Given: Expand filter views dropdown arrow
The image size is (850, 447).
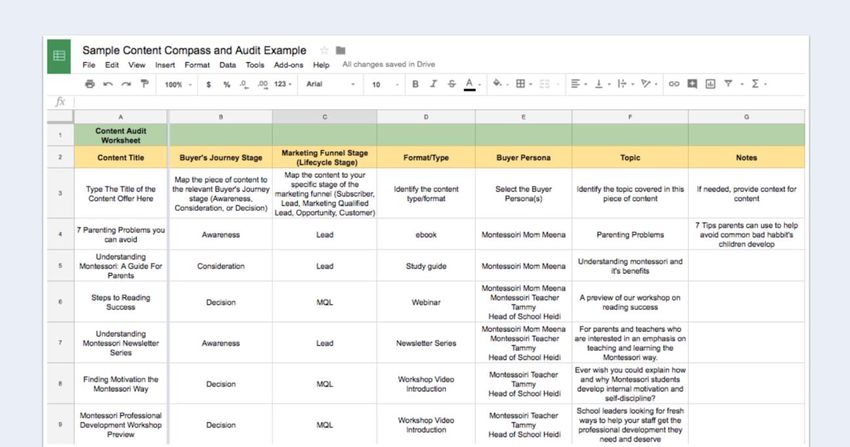Looking at the screenshot, I should tap(742, 85).
